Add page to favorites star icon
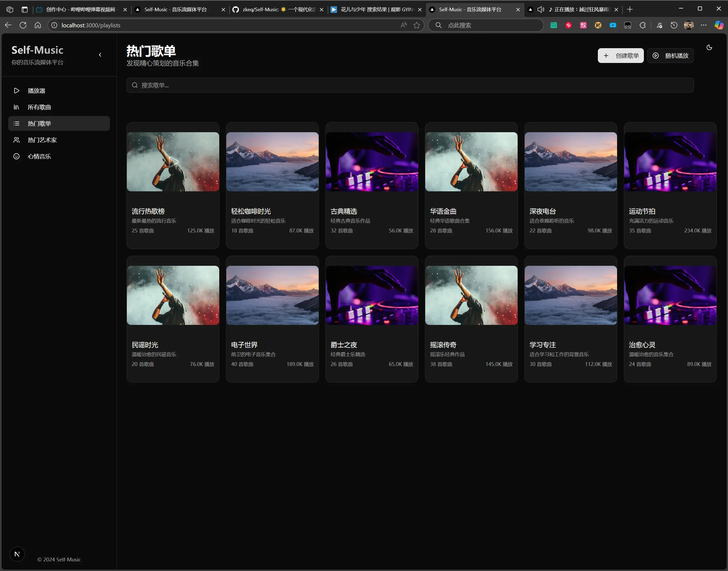The height and width of the screenshot is (571, 728). pos(416,25)
